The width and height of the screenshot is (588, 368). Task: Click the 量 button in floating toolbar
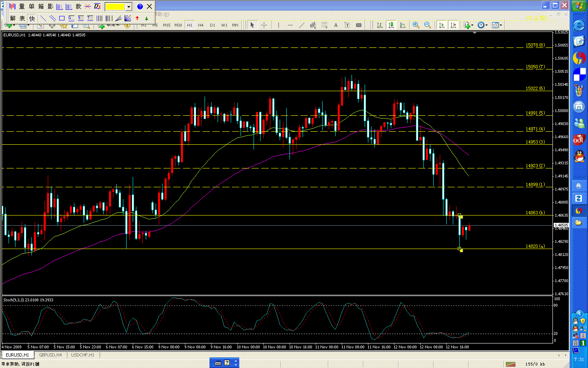pyautogui.click(x=22, y=7)
